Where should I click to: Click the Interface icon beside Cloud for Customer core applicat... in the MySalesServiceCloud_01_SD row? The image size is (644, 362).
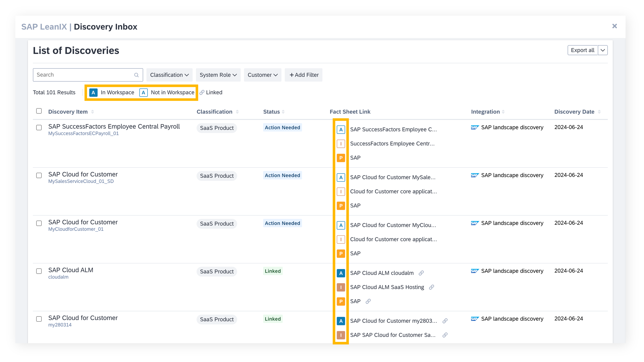(341, 192)
